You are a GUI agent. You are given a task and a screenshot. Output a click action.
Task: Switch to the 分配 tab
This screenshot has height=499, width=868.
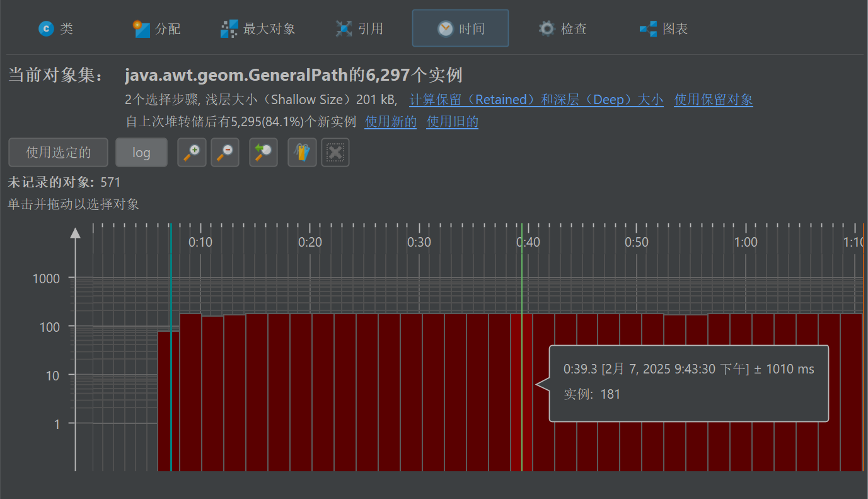[x=157, y=28]
